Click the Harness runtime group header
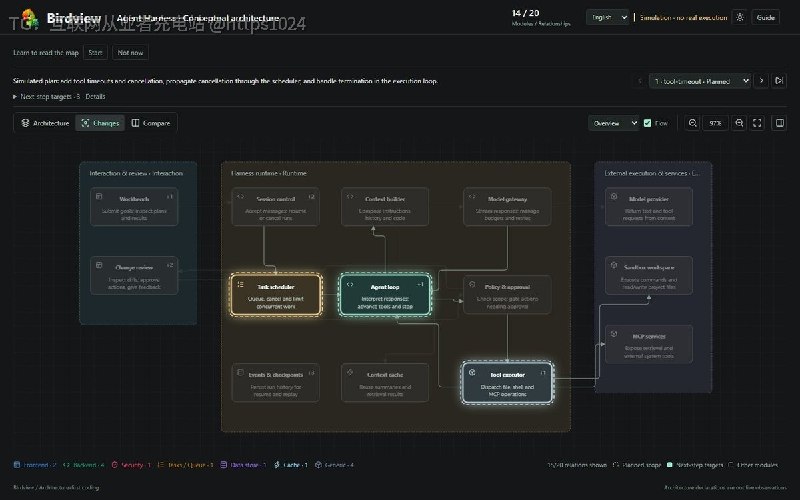This screenshot has height=500, width=800. pyautogui.click(x=268, y=173)
